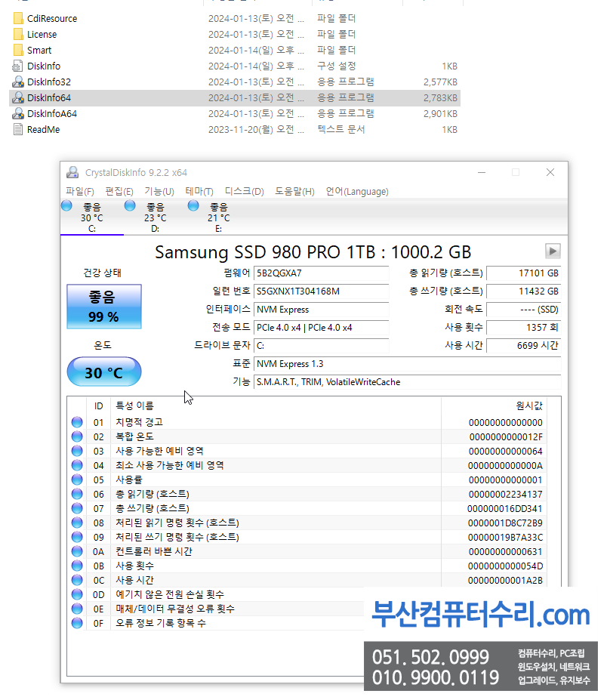Screen dimensions: 607x700
Task: Click the blue status icon above C: drive
Action: [67, 205]
